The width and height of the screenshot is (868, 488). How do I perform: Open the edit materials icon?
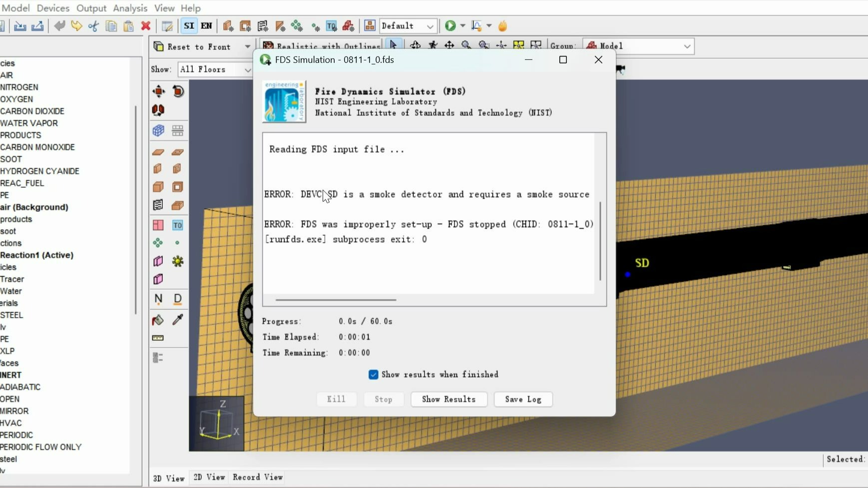pyautogui.click(x=228, y=26)
